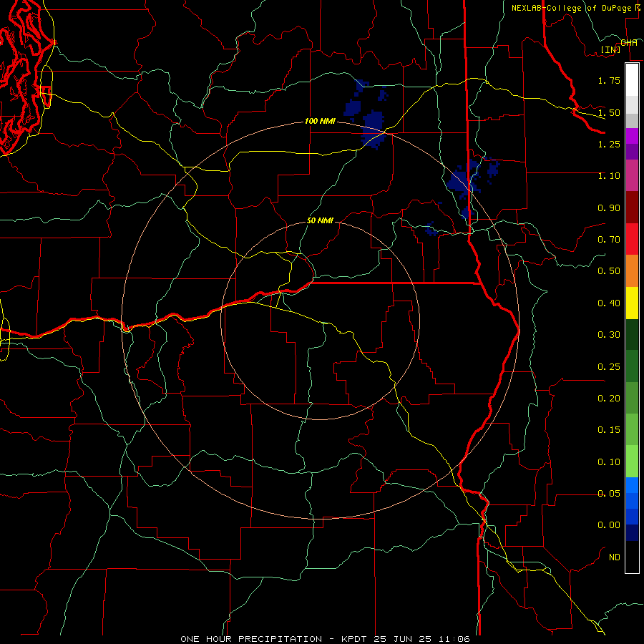Screen dimensions: 644x644
Task: Click the white 1.75 inch legend swatch
Action: click(x=632, y=79)
